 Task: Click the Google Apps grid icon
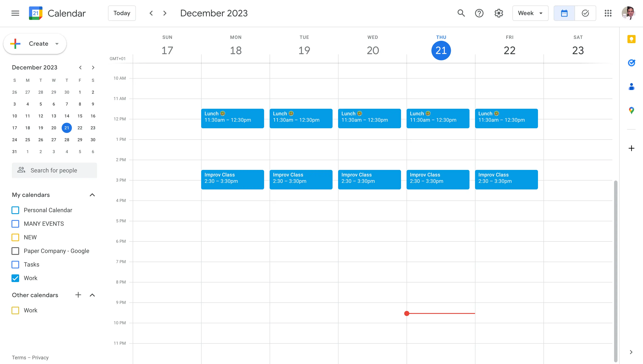pyautogui.click(x=608, y=13)
